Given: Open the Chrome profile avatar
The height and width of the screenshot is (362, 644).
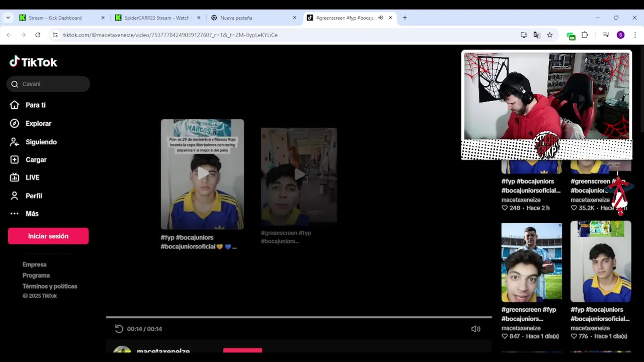Looking at the screenshot, I should (620, 35).
